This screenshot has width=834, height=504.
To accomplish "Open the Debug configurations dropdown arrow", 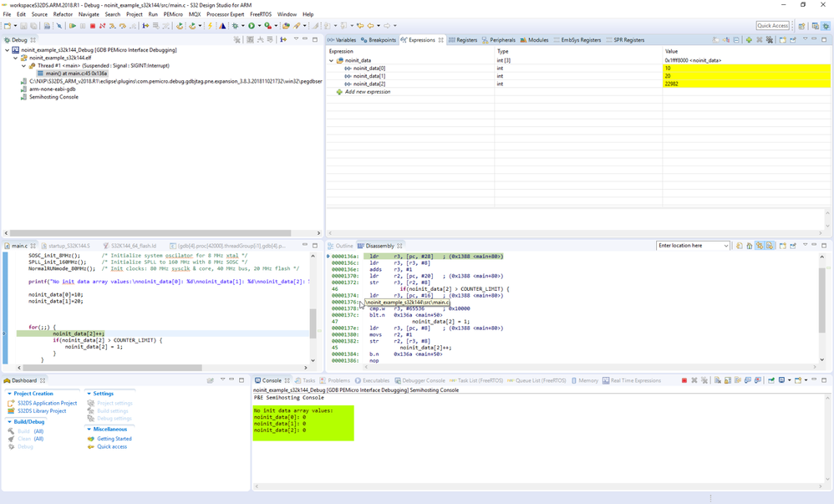I will click(x=242, y=26).
